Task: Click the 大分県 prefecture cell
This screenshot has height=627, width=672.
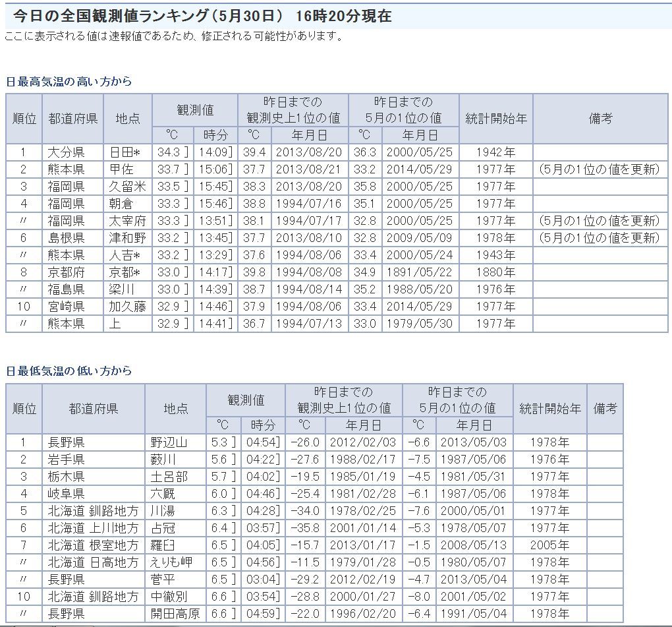Action: click(x=66, y=152)
